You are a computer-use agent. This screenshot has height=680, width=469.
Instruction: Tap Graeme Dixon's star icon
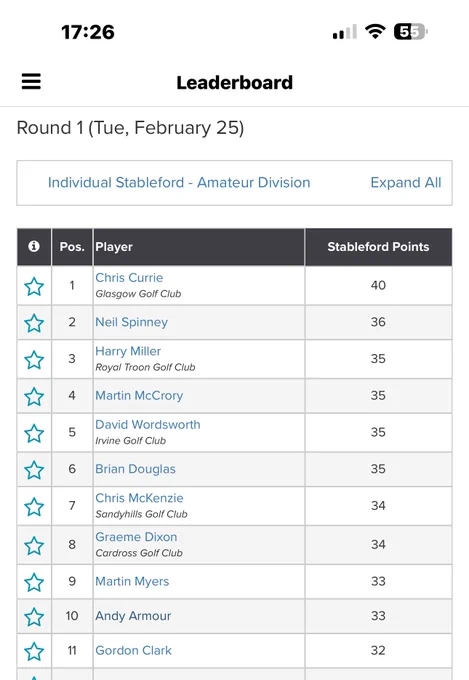point(34,545)
